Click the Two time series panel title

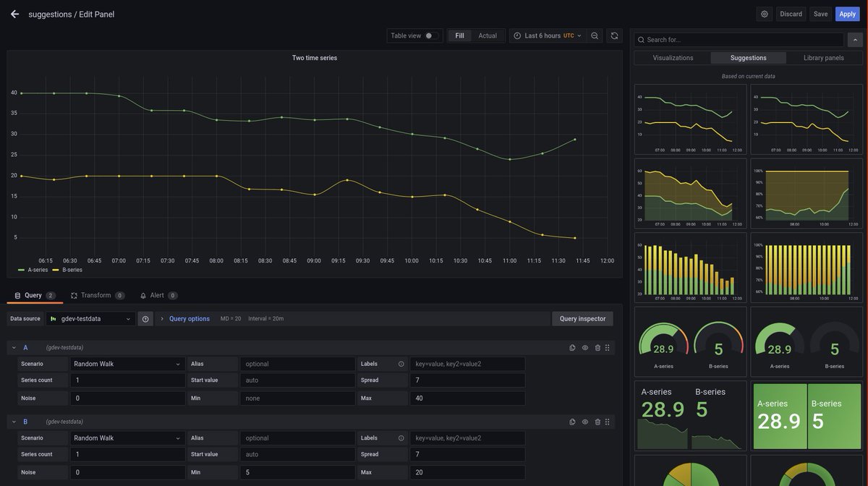click(x=315, y=58)
